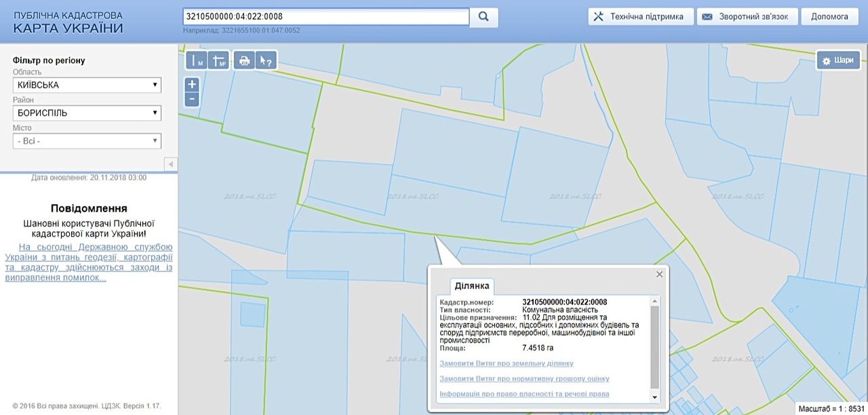868x415 pixels.
Task: Click the Зворотний зв'язок button
Action: 745,17
